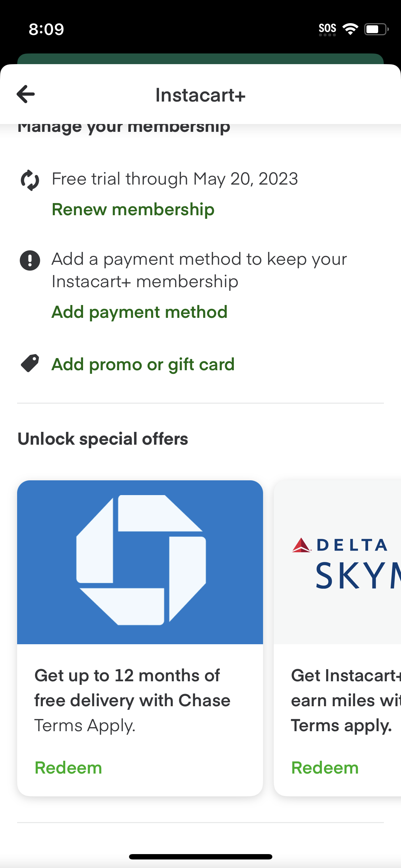Image resolution: width=401 pixels, height=868 pixels.
Task: Tap the promo tag icon
Action: [x=30, y=364]
